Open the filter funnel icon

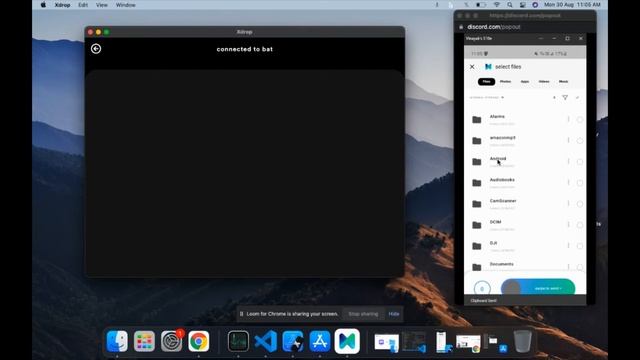[x=565, y=98]
